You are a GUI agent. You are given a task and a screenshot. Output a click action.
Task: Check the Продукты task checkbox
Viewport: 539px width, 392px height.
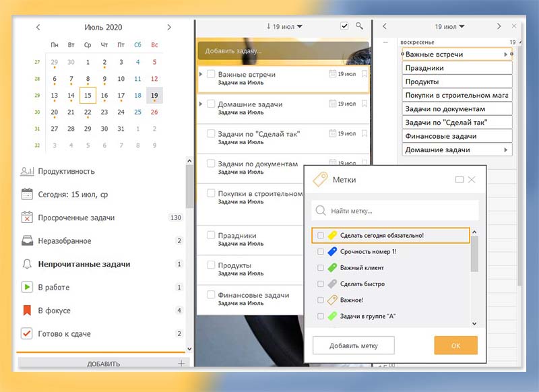(211, 265)
